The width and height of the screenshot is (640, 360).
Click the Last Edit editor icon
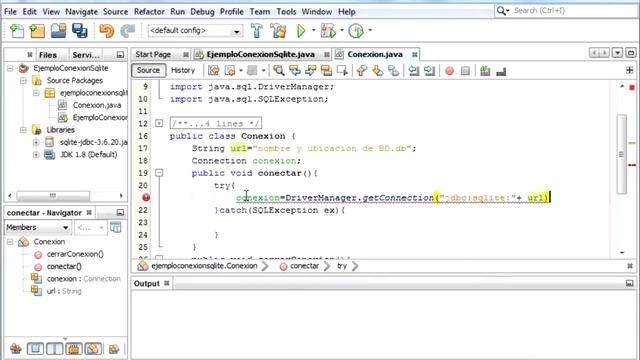coord(213,71)
